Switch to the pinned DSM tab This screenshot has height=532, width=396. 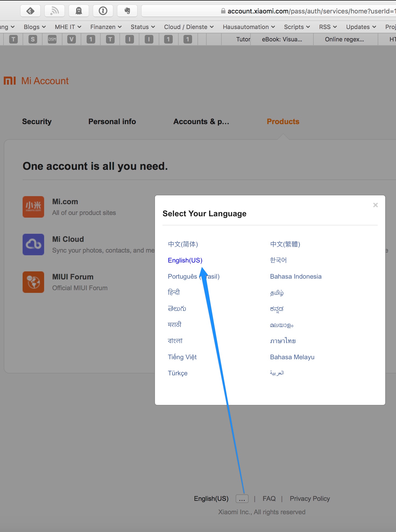click(x=52, y=39)
